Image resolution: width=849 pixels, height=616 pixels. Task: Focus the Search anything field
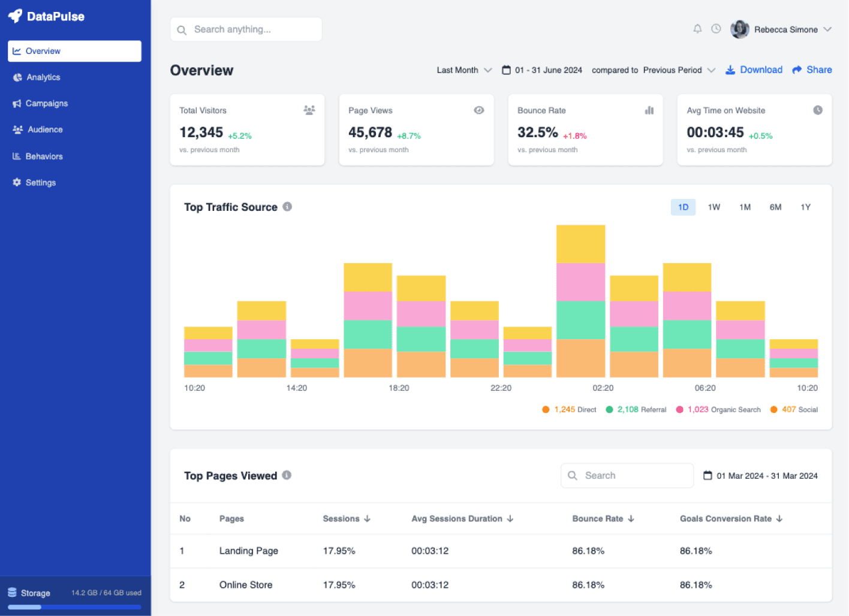(246, 29)
